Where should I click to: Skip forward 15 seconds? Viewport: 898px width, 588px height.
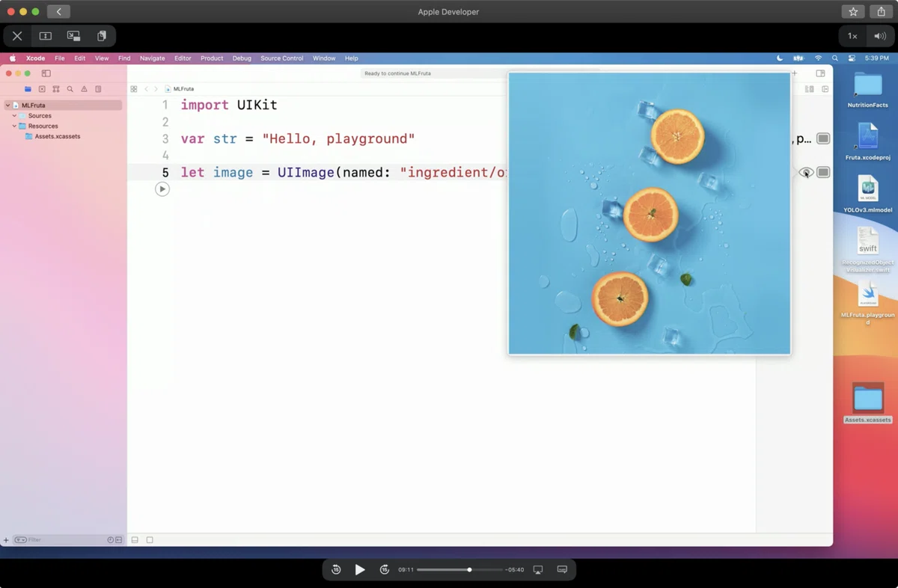click(385, 570)
